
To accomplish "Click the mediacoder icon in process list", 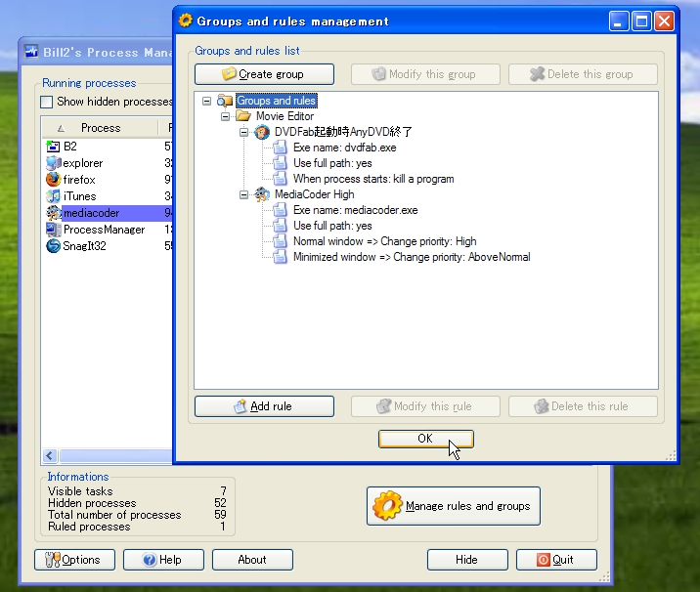I will click(x=53, y=213).
